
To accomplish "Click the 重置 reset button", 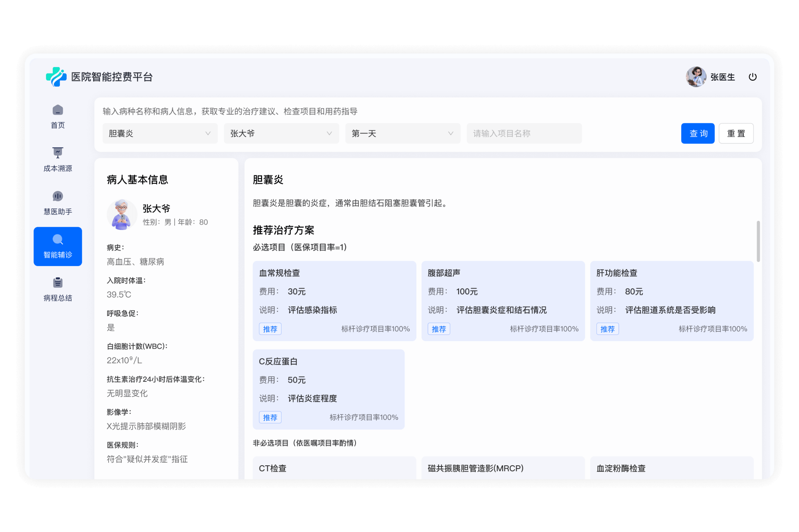I will click(736, 133).
